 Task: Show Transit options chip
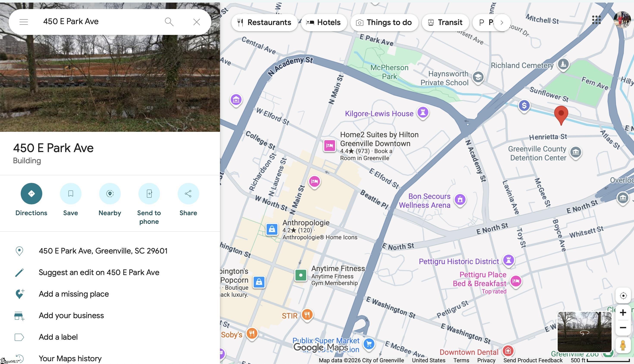tap(445, 22)
